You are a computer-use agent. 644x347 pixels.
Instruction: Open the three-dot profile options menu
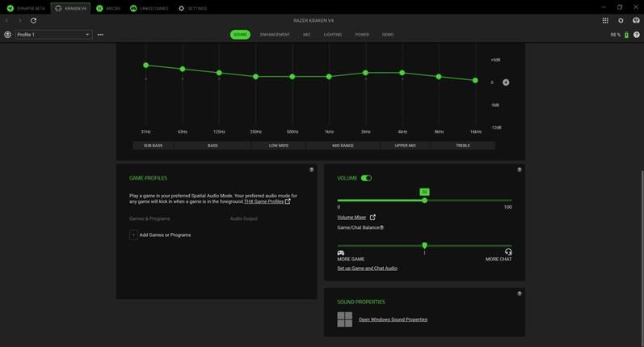pyautogui.click(x=100, y=35)
